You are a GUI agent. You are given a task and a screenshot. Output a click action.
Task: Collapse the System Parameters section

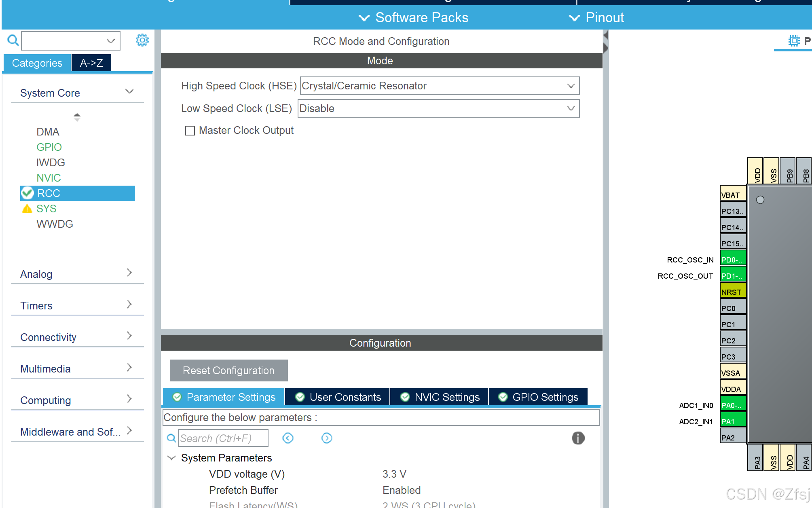click(x=172, y=458)
